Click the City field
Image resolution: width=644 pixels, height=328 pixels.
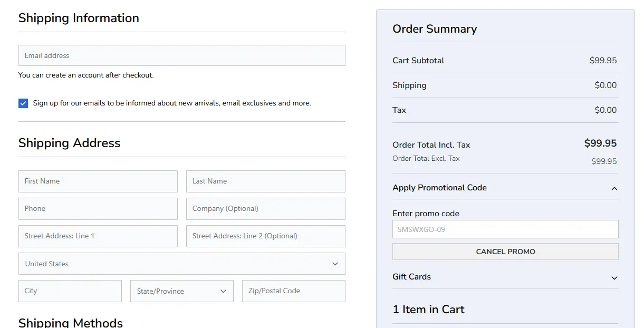(70, 291)
